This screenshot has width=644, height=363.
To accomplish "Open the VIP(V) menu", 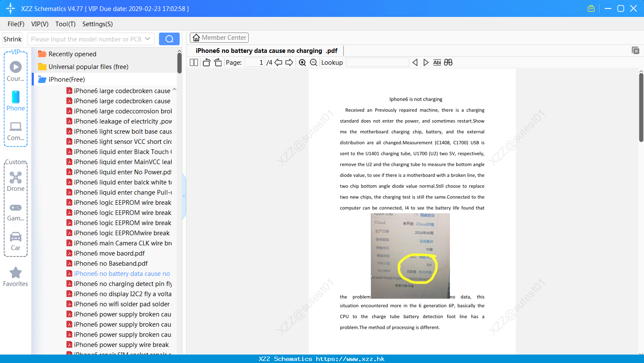I will (40, 24).
